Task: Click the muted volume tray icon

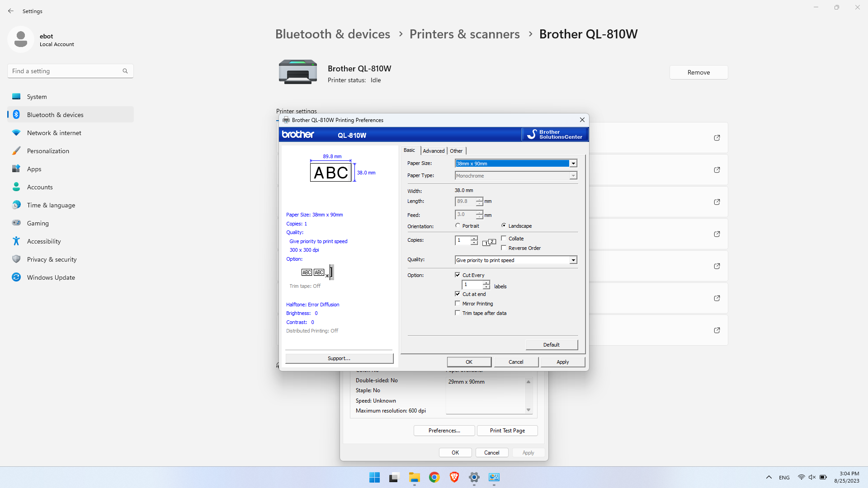Action: click(812, 477)
